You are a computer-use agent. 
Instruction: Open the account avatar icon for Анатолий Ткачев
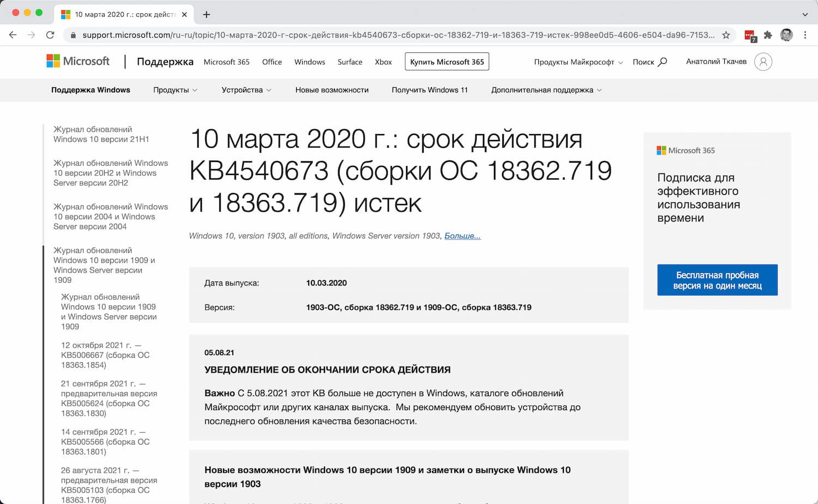coord(763,62)
